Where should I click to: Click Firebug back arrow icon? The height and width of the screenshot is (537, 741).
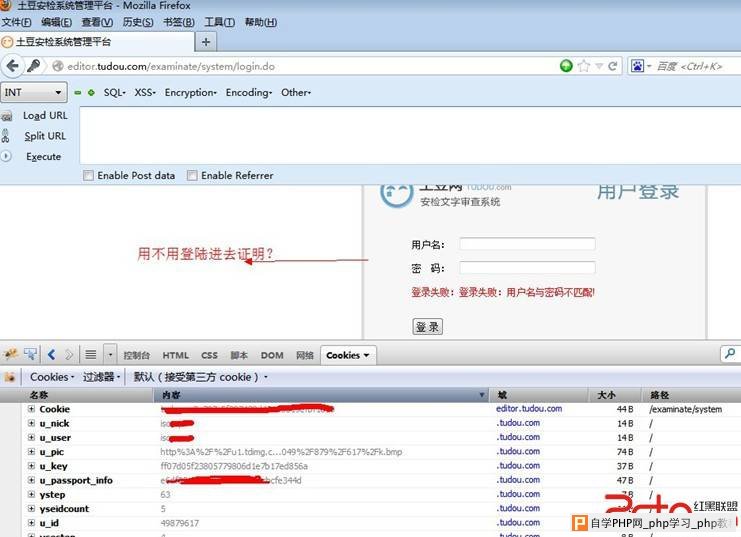52,354
